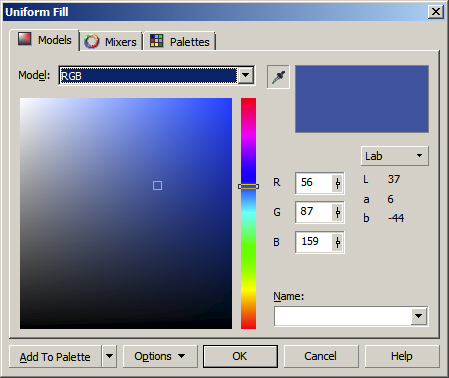Click Add To Palette button

(55, 356)
